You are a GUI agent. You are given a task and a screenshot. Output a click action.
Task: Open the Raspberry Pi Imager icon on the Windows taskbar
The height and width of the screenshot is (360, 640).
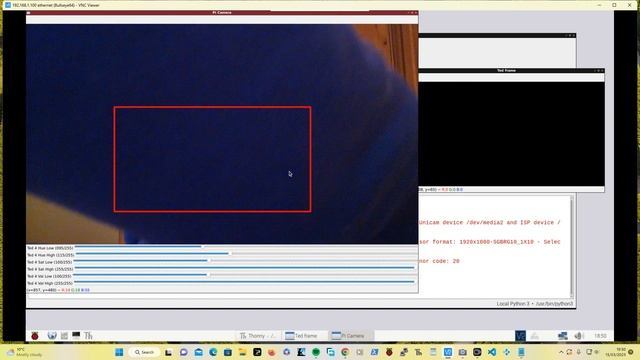(389, 352)
